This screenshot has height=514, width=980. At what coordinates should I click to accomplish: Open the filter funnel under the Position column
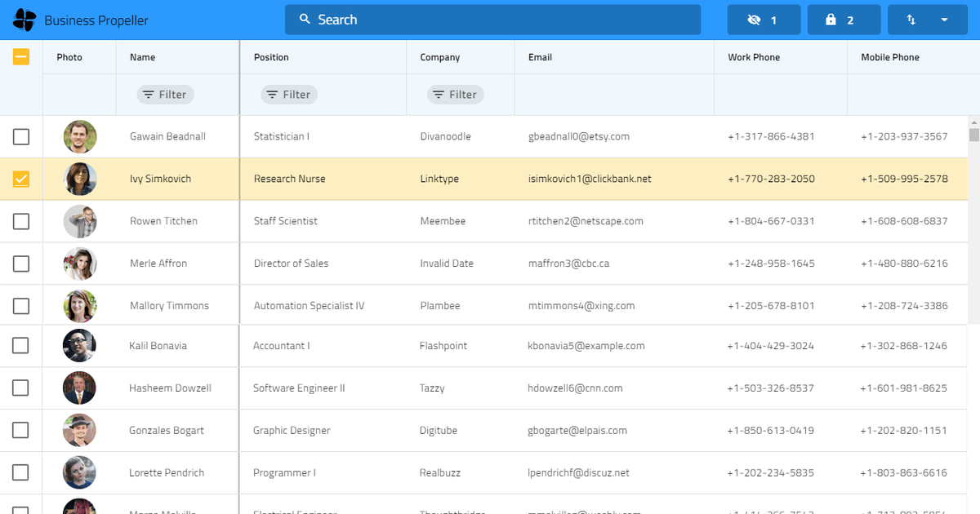pos(288,94)
